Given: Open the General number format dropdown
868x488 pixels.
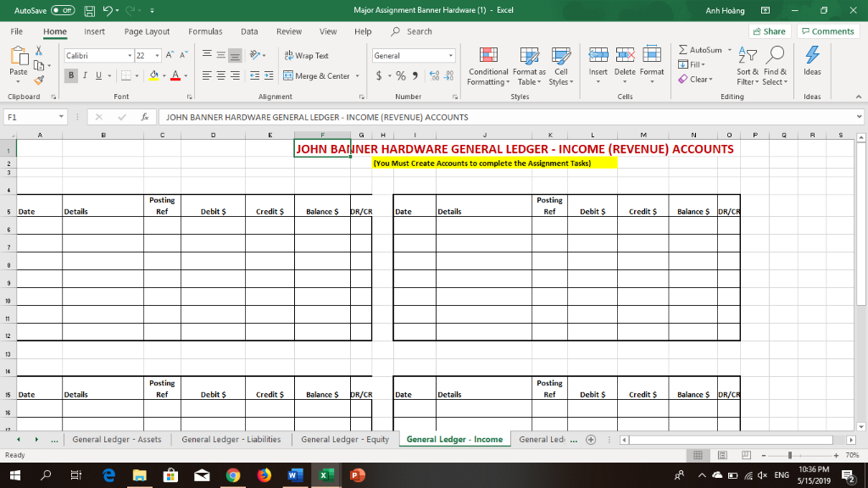Looking at the screenshot, I should [450, 54].
